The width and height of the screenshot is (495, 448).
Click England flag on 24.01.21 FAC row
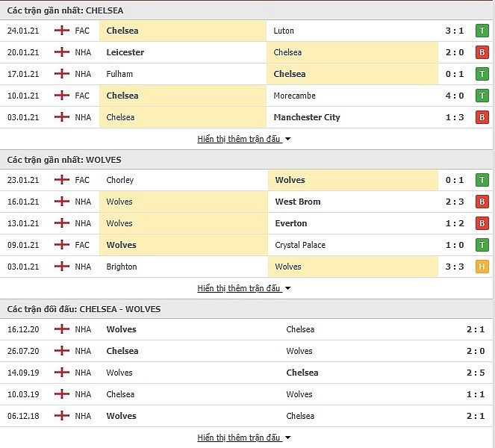coord(62,31)
